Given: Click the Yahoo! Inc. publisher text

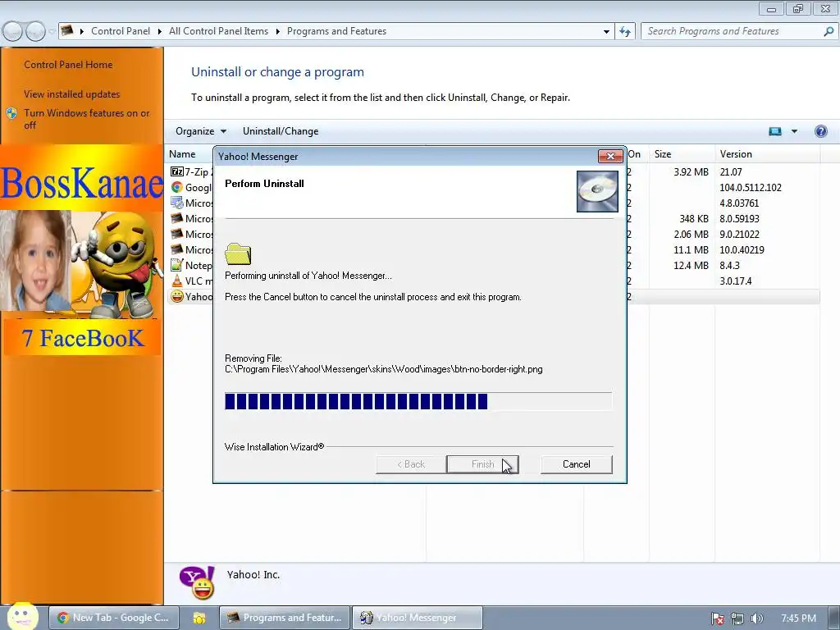Looking at the screenshot, I should [x=253, y=575].
